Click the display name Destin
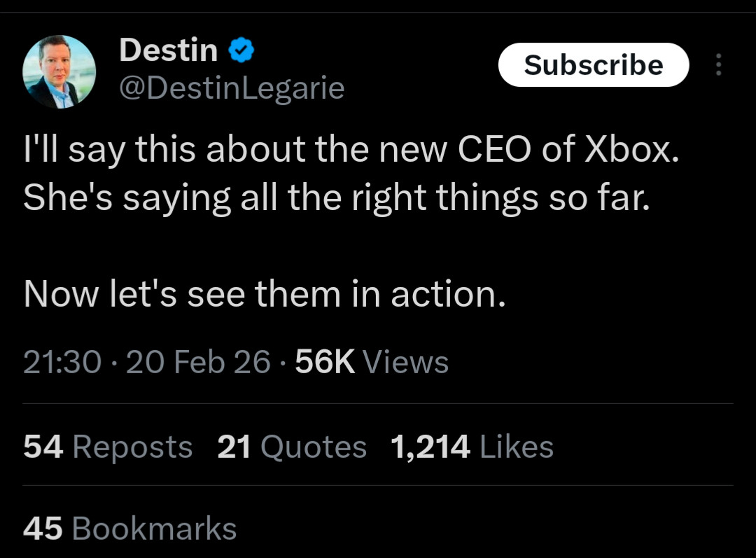This screenshot has height=558, width=756. pos(168,50)
